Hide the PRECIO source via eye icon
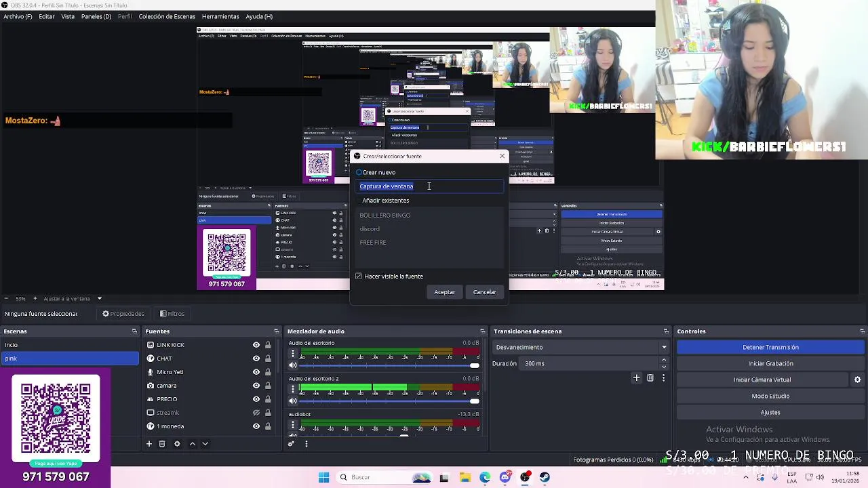 click(x=256, y=399)
